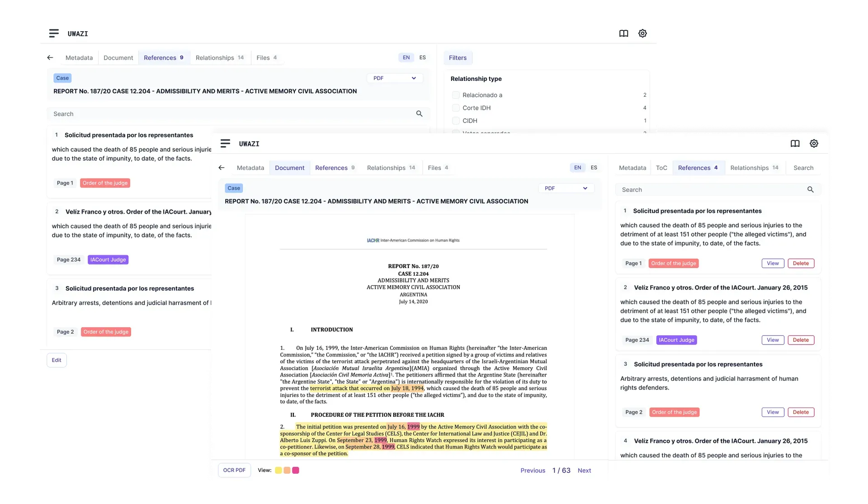Check the Corte IDH filter checkbox
This screenshot has width=868, height=504.
(455, 108)
